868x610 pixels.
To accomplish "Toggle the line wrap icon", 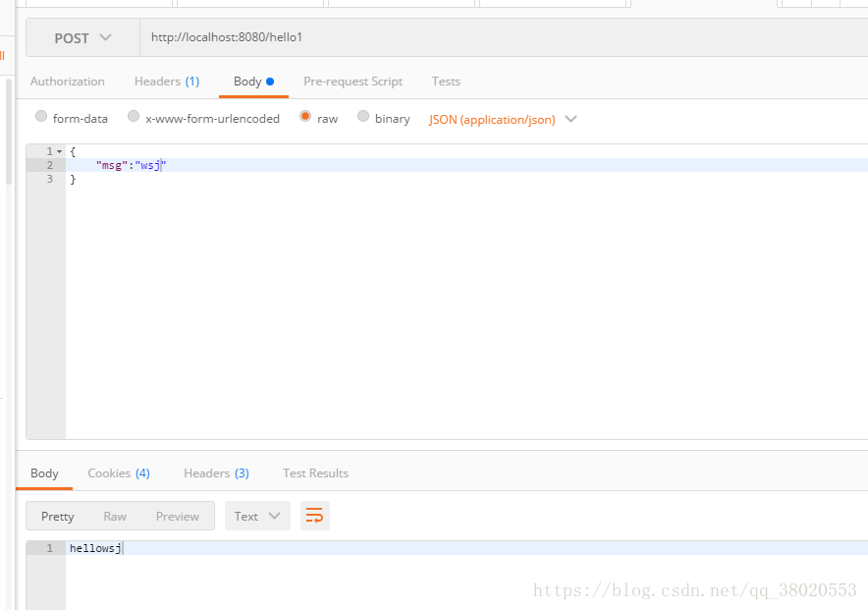I will click(x=315, y=516).
